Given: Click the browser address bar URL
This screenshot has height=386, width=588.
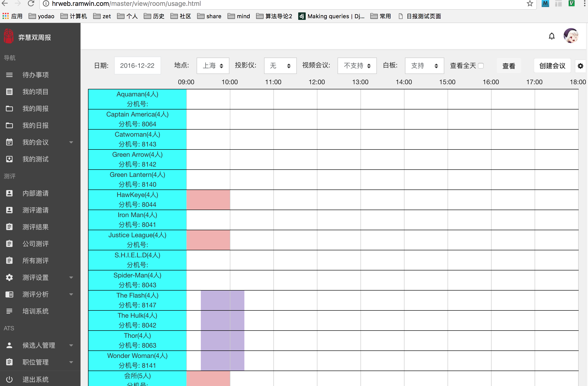Looking at the screenshot, I should [126, 4].
